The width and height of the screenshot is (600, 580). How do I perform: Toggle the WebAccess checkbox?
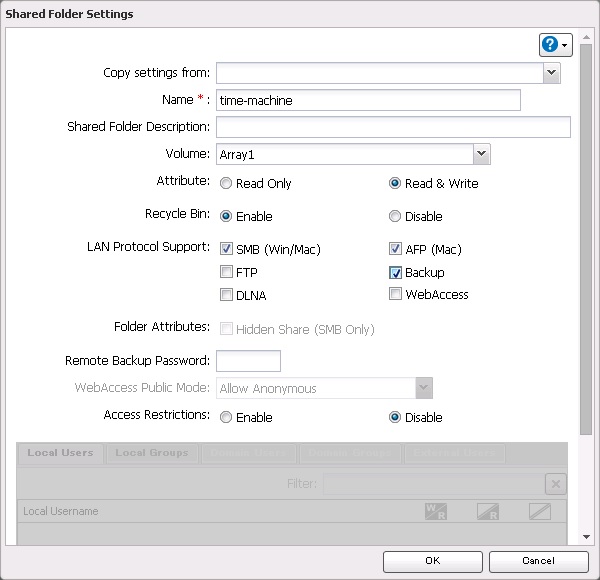coord(395,294)
